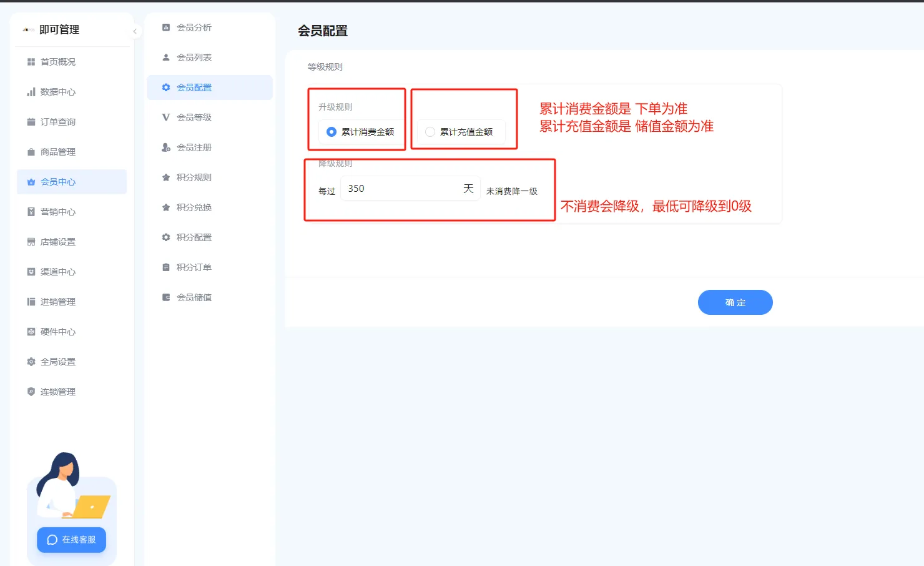Open 会员分析 submenu item
Screen dimensions: 924x566
194,27
